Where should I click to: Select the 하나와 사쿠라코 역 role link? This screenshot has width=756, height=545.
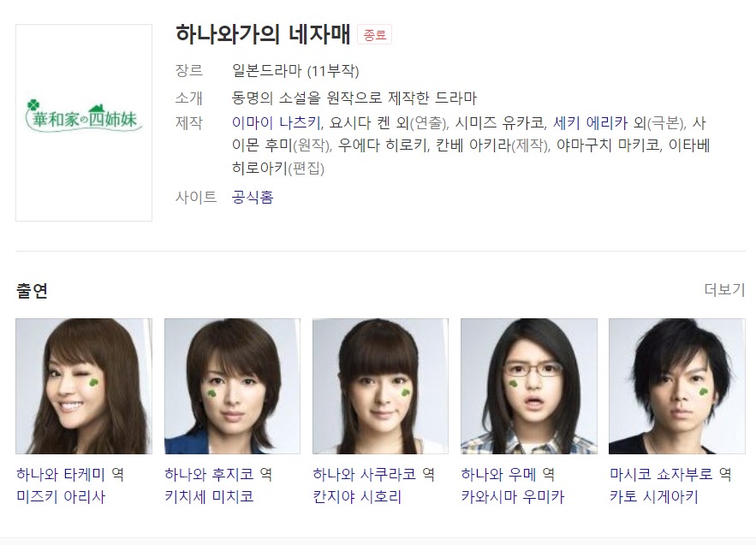point(373,475)
